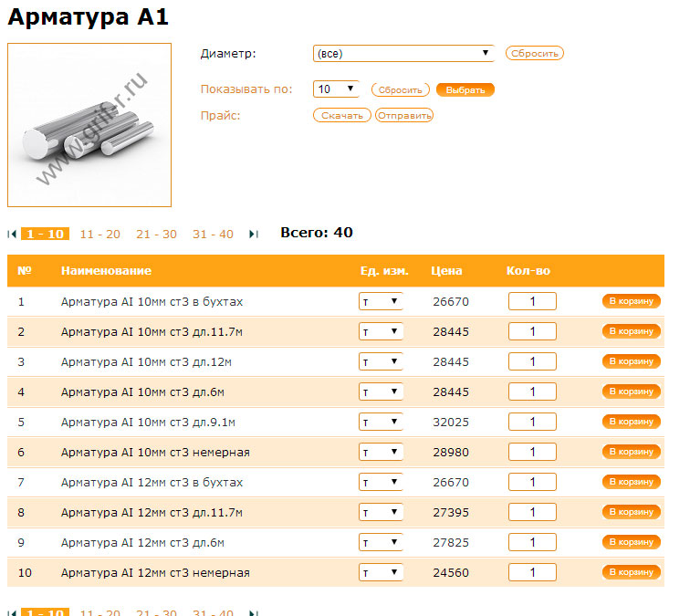Go to first page arrow above table
This screenshot has width=690, height=616.
tap(12, 234)
